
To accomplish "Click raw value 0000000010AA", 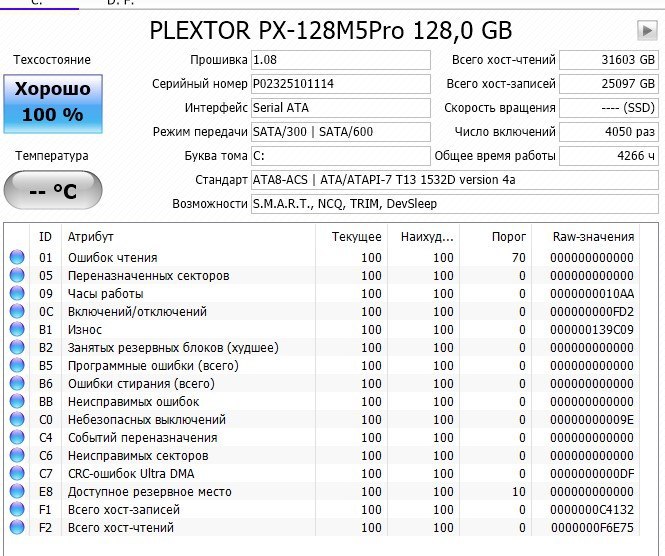I will pos(592,293).
